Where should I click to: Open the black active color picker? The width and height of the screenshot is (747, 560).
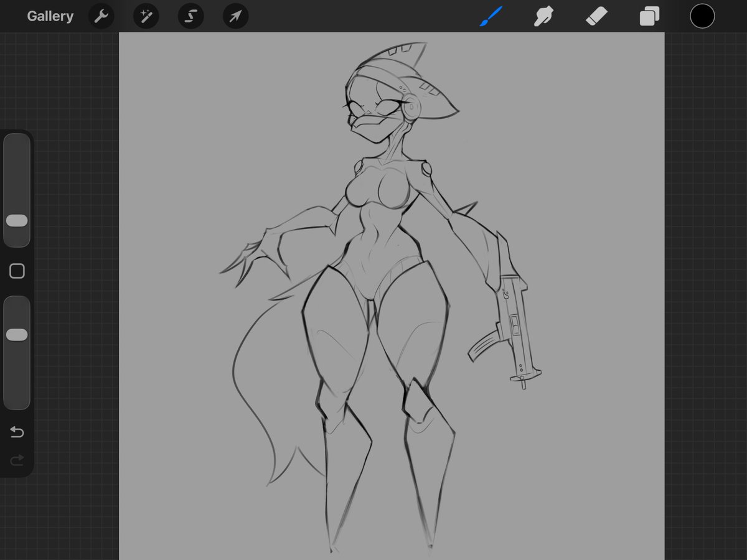(702, 16)
